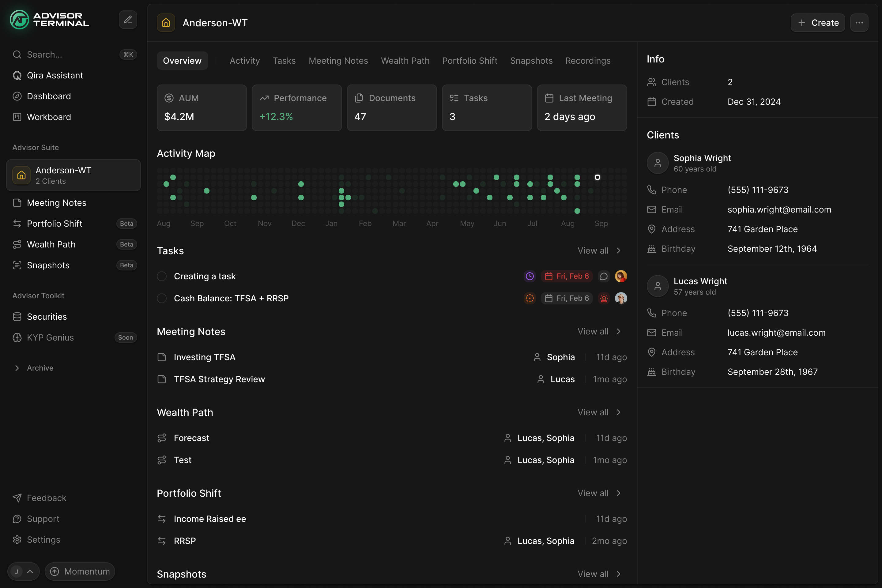Click the highlighted ring dot in Activity Map
Image resolution: width=882 pixels, height=588 pixels.
pos(597,177)
